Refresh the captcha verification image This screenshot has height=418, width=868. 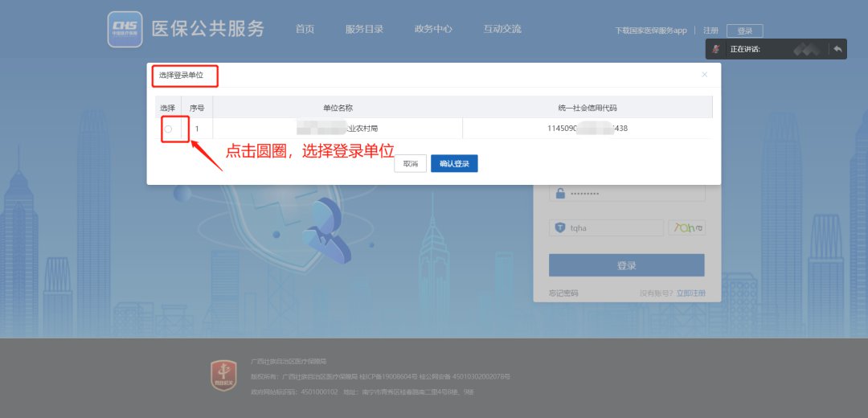(686, 228)
